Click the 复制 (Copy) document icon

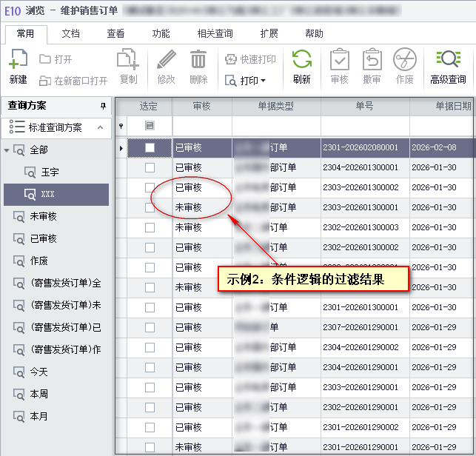click(x=128, y=59)
